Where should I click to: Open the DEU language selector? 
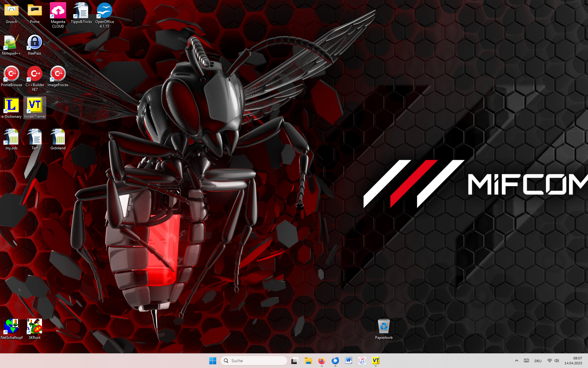(x=538, y=361)
